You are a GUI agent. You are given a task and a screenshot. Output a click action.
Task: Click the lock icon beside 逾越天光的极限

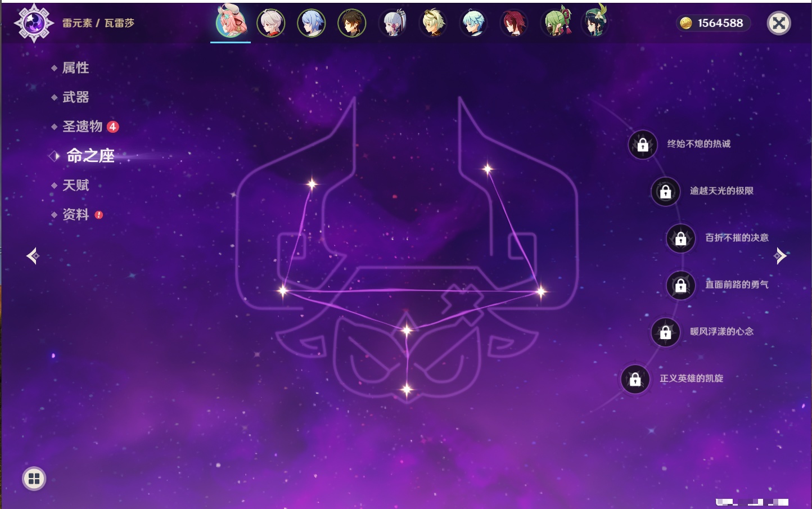point(666,191)
